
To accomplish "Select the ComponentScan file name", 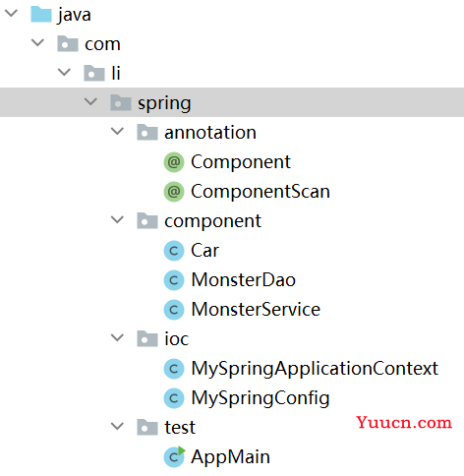I will [x=261, y=192].
